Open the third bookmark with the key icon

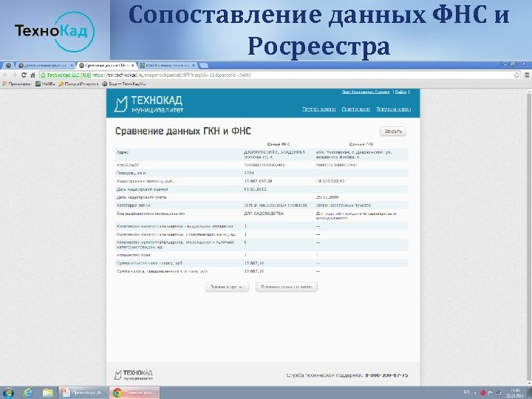point(78,83)
